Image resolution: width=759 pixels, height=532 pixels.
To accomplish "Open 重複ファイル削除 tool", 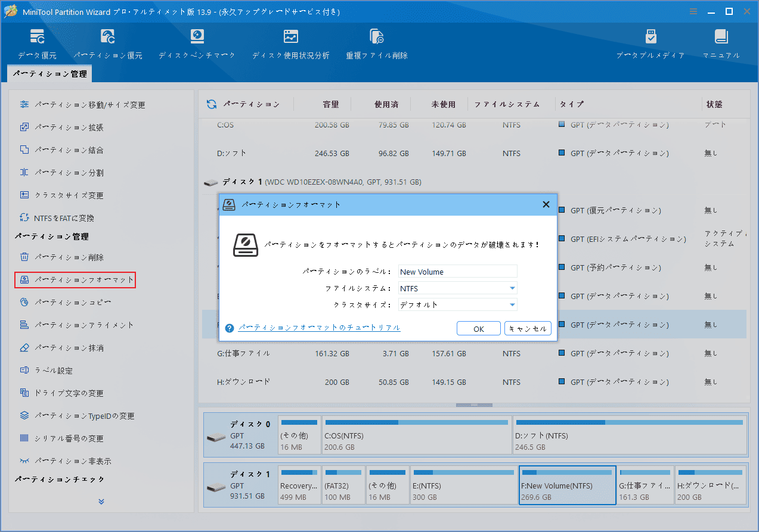I will 377,43.
